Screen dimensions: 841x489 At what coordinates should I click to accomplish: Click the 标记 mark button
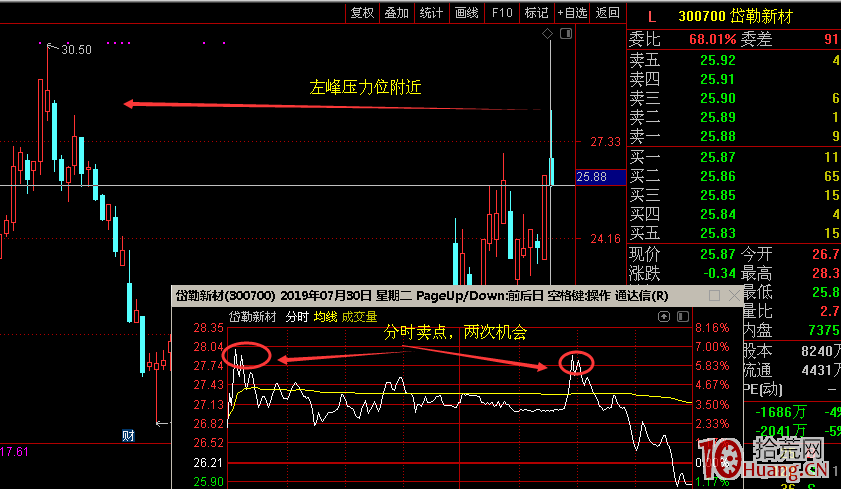coord(536,13)
